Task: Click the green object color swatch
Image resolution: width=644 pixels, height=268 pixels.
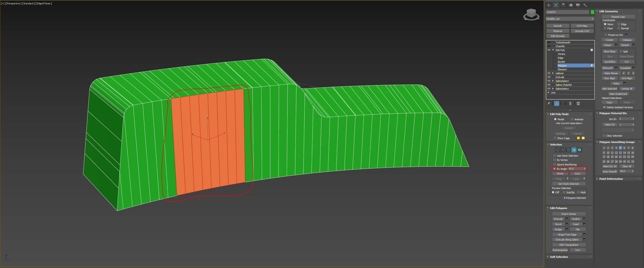Action: [x=592, y=12]
